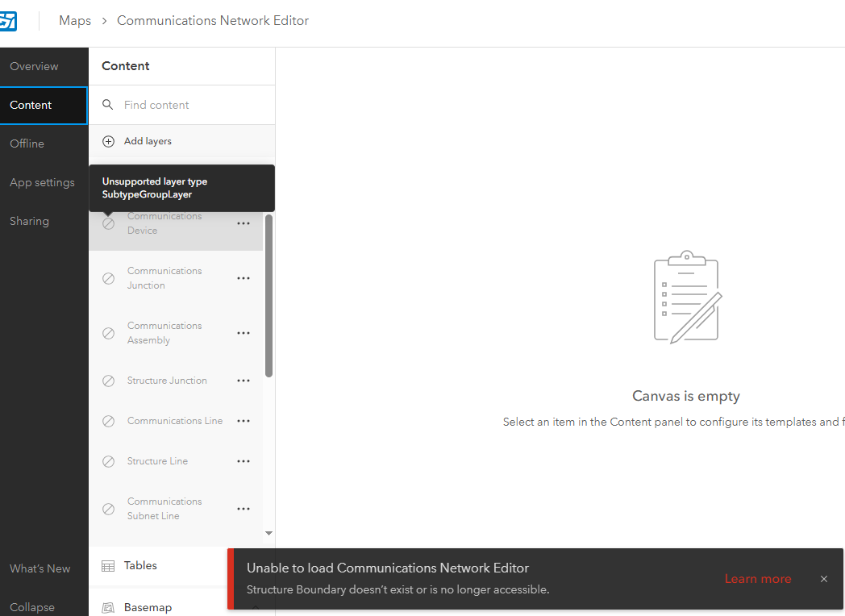Select the Communications Device layer

coord(176,231)
